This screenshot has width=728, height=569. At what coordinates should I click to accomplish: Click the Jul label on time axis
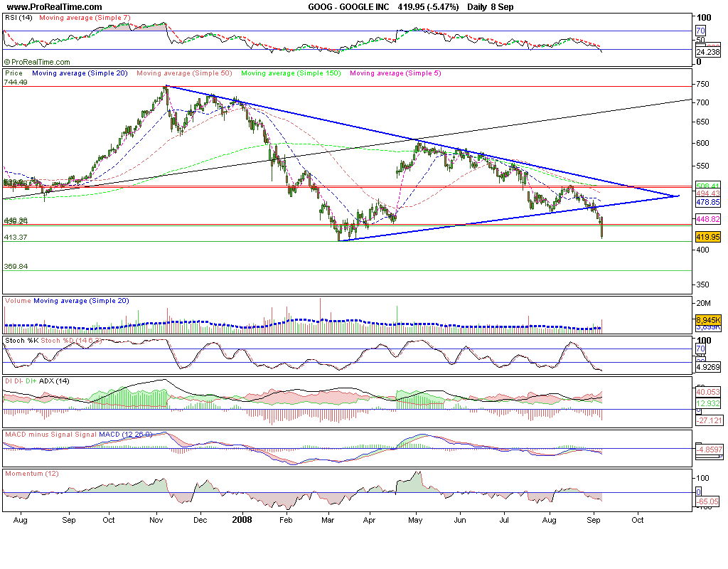504,520
